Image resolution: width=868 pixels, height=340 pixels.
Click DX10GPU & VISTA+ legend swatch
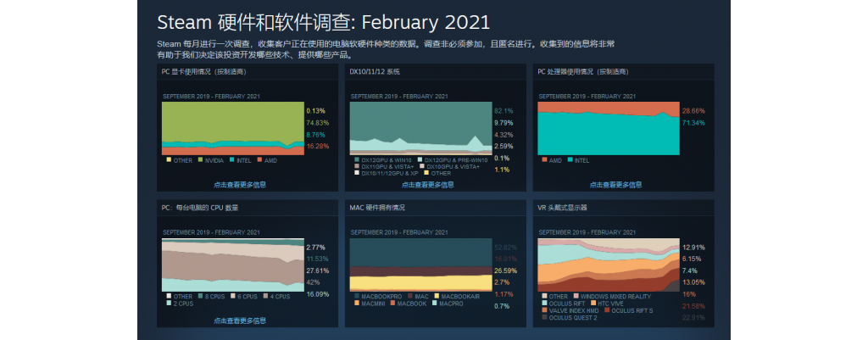click(x=422, y=166)
